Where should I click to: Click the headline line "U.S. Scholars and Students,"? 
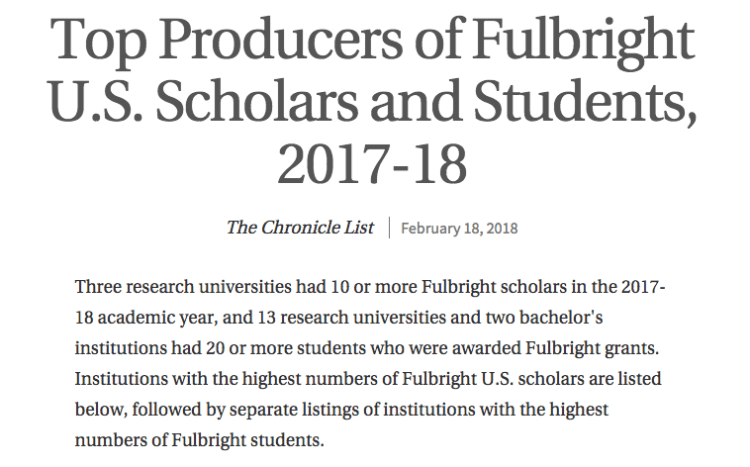[374, 105]
